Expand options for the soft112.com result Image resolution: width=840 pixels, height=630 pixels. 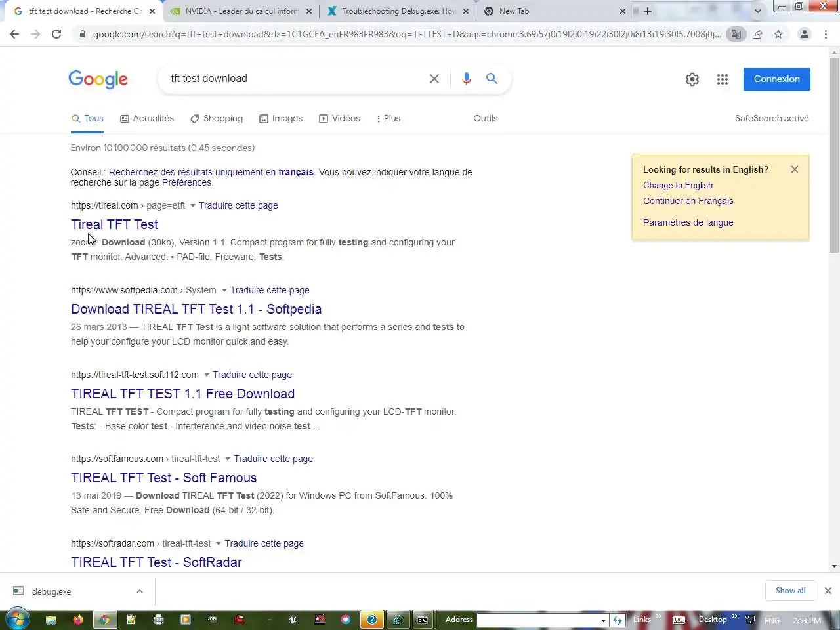point(206,375)
